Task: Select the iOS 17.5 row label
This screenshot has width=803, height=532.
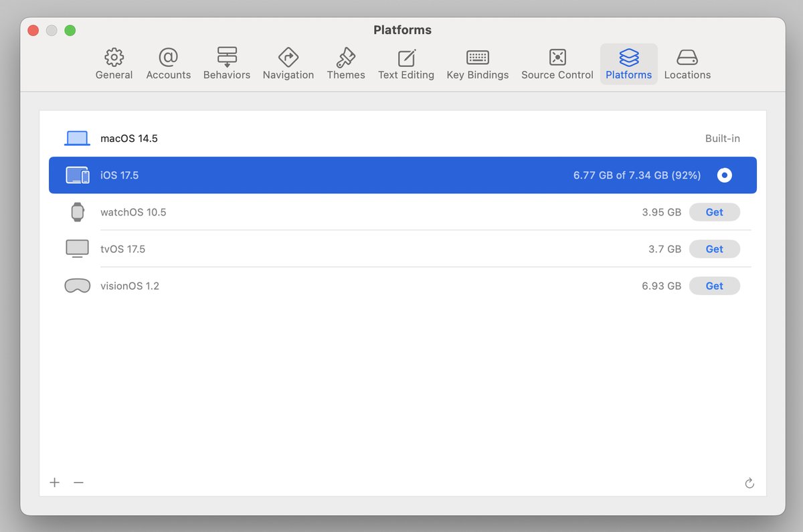Action: pos(120,175)
